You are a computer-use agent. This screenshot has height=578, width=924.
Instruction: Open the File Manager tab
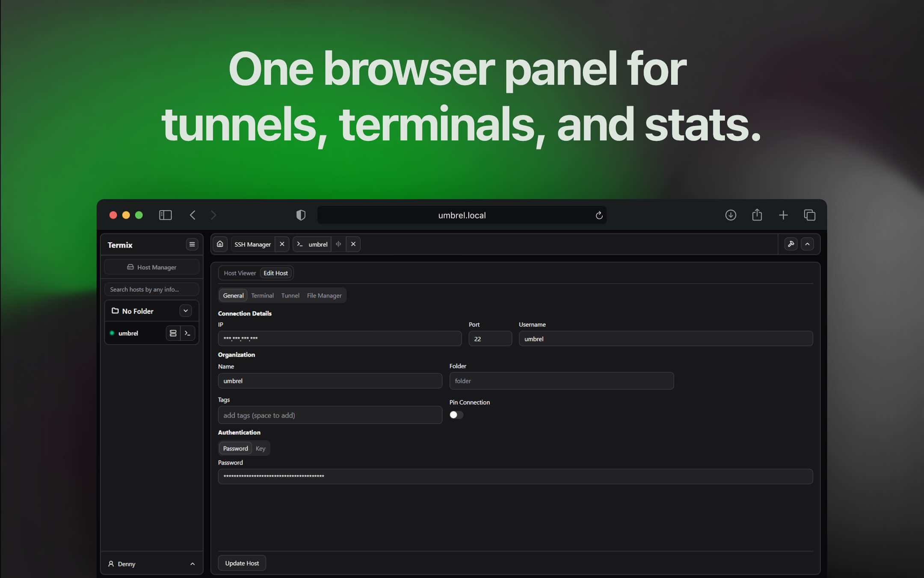click(x=324, y=295)
